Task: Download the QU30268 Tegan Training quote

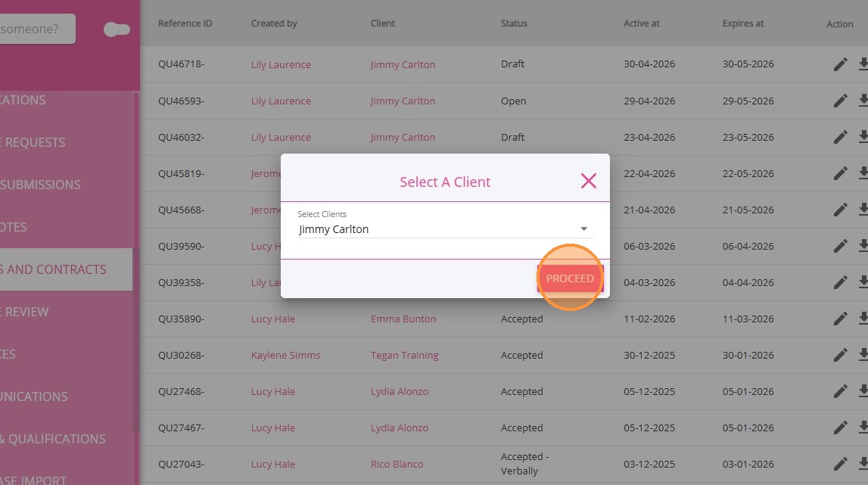Action: point(863,355)
